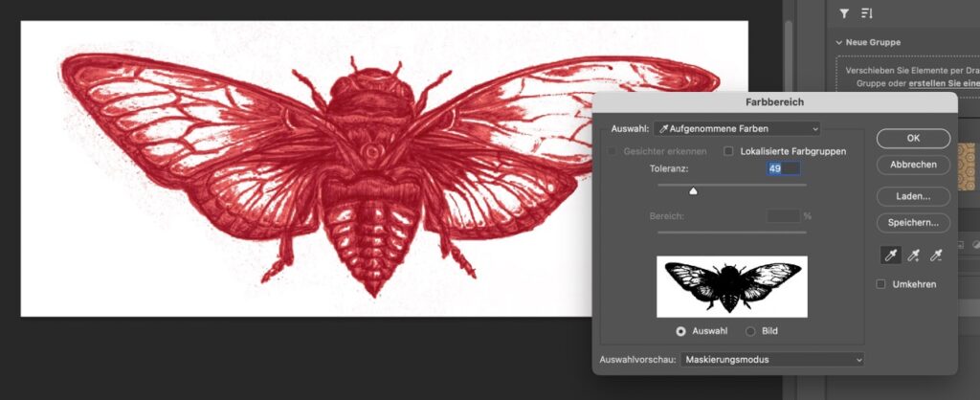980x400 pixels.
Task: Select the add-to-sample eyedropper (plus)
Action: [x=913, y=255]
